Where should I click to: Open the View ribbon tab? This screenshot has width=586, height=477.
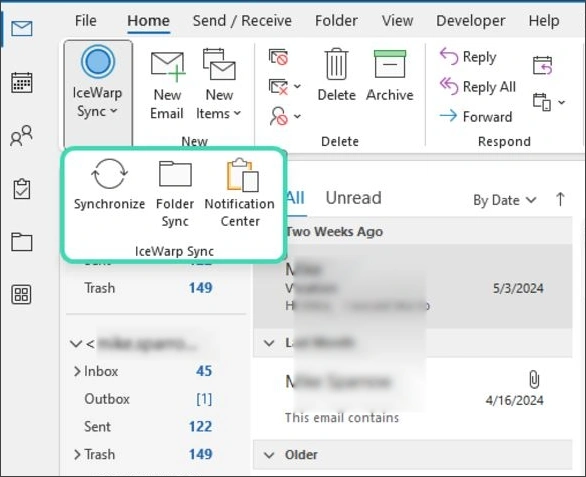397,21
